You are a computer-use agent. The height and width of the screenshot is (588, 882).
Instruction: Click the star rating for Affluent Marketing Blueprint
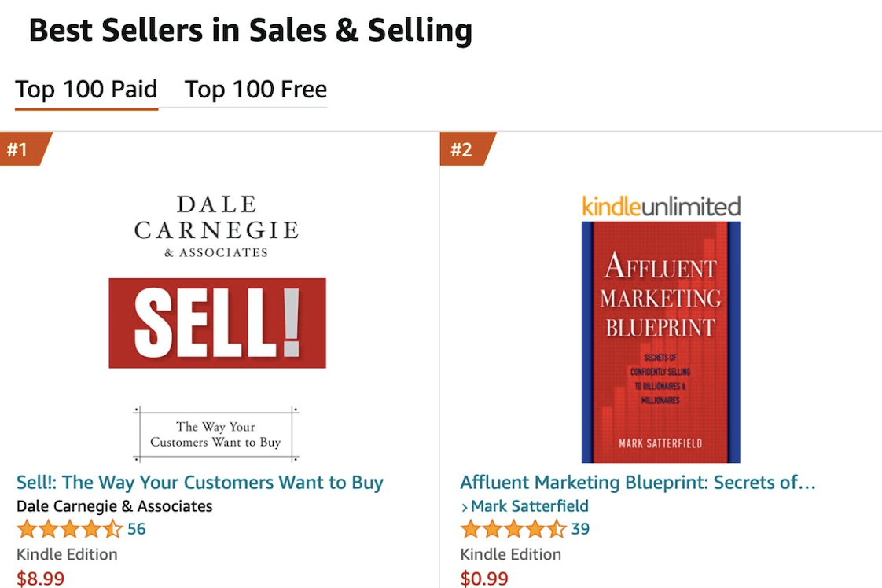(513, 528)
